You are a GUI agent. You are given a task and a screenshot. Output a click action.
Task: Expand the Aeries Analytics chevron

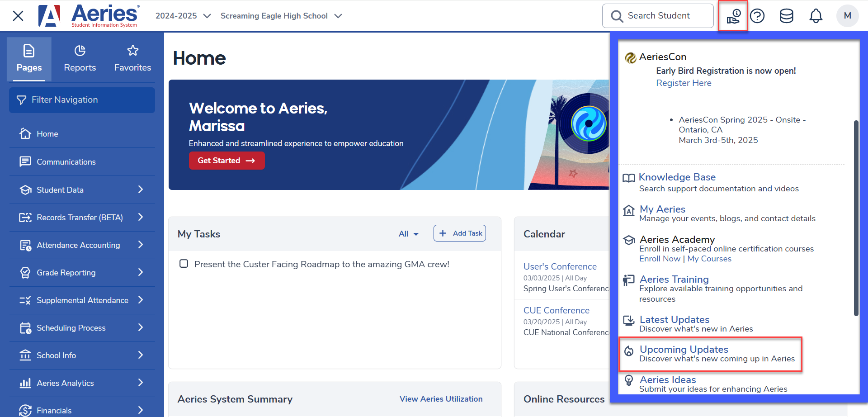coord(141,383)
